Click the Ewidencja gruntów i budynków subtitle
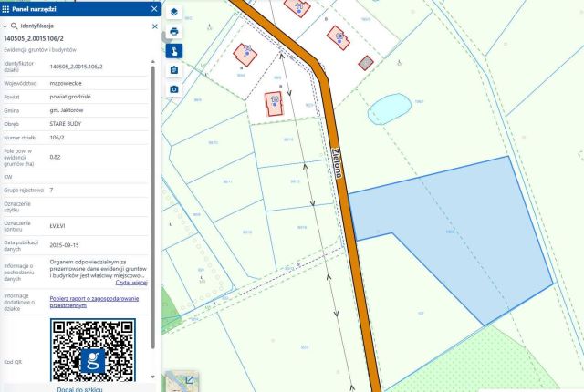584x392 pixels. (40, 50)
